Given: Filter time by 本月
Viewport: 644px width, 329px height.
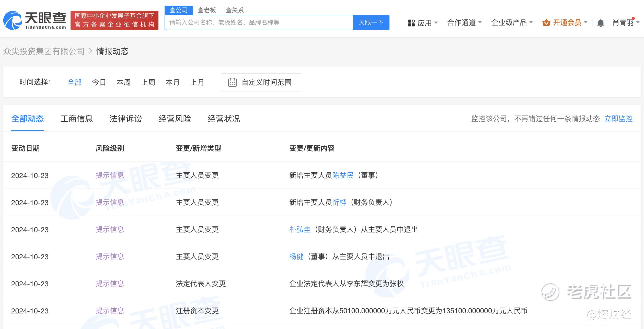Looking at the screenshot, I should pos(173,82).
